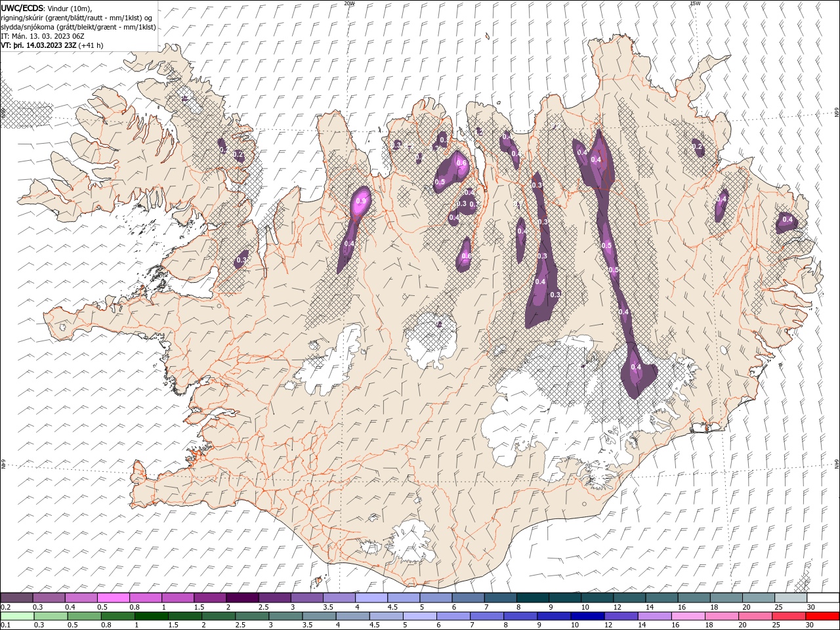Click the 0.9 precipitation value on the map
The image size is (840, 630).
tap(360, 201)
